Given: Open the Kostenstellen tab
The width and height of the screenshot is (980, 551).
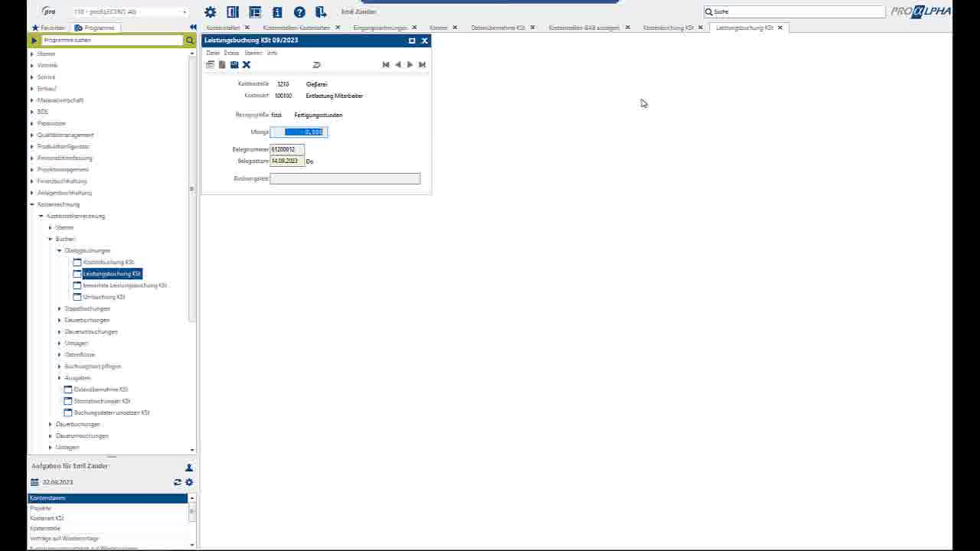Looking at the screenshot, I should (x=224, y=28).
